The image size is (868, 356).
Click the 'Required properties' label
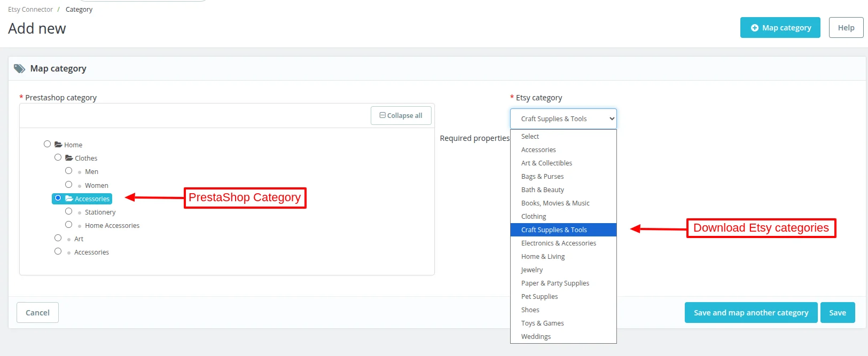click(475, 138)
